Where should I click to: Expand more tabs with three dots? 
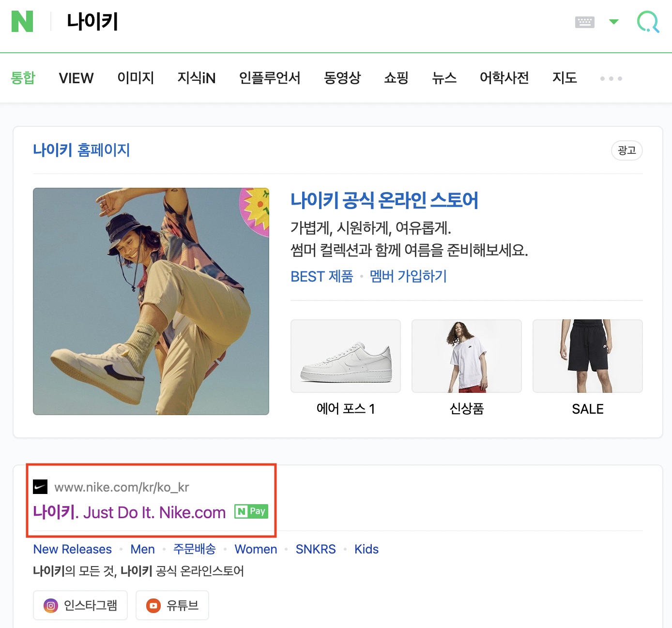coord(611,78)
